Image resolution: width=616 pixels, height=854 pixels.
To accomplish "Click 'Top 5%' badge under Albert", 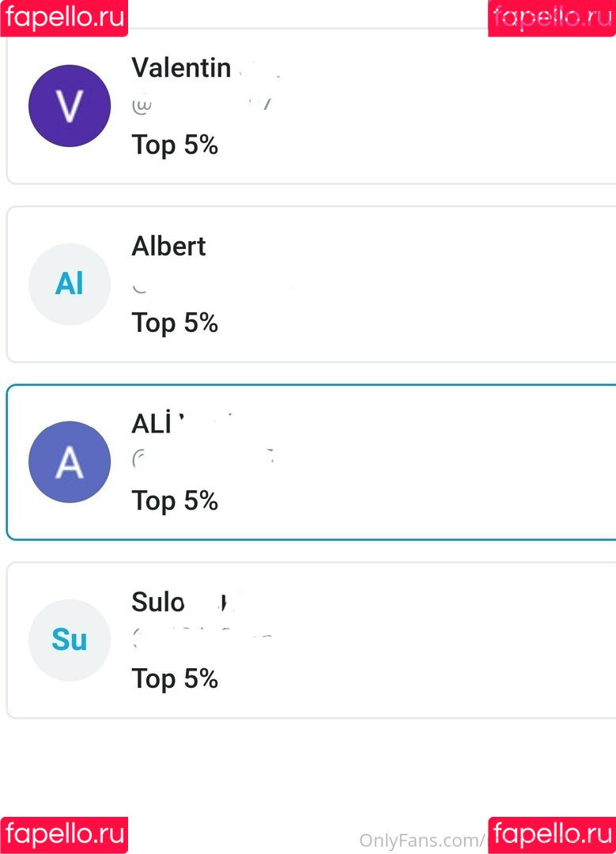I will tap(175, 323).
